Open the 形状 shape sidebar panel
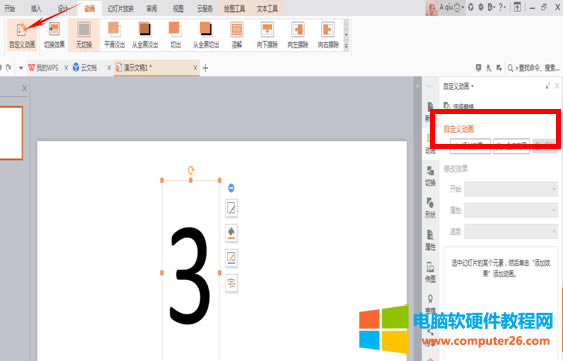This screenshot has width=563, height=361. tap(430, 208)
